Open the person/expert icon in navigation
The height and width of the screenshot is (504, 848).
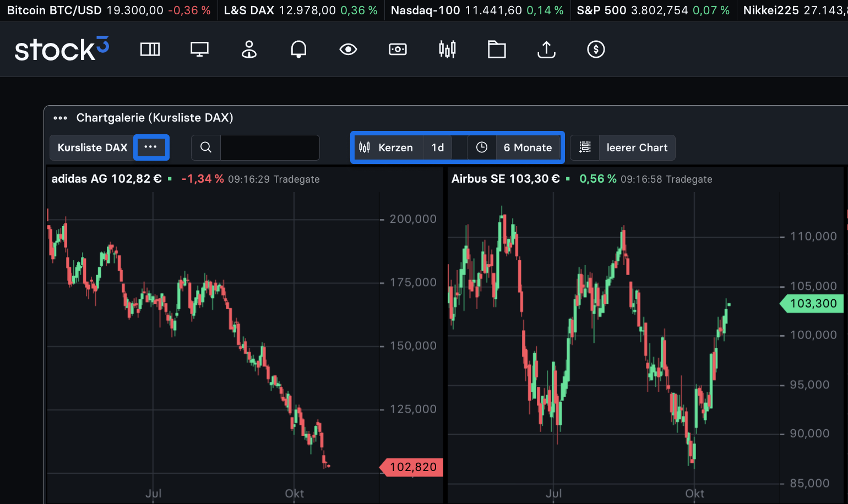pos(249,50)
